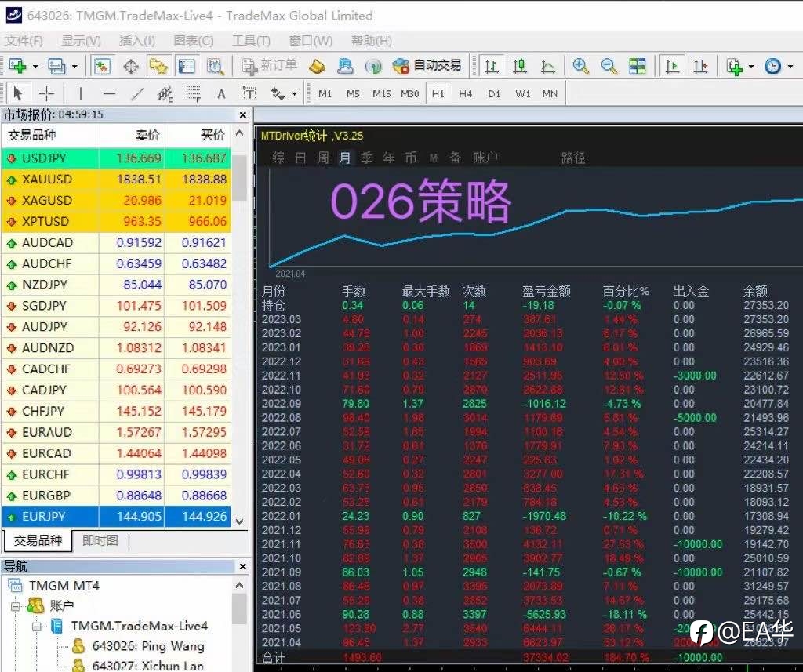Image resolution: width=803 pixels, height=672 pixels.
Task: Close the 导航 Navigator panel
Action: click(x=243, y=566)
